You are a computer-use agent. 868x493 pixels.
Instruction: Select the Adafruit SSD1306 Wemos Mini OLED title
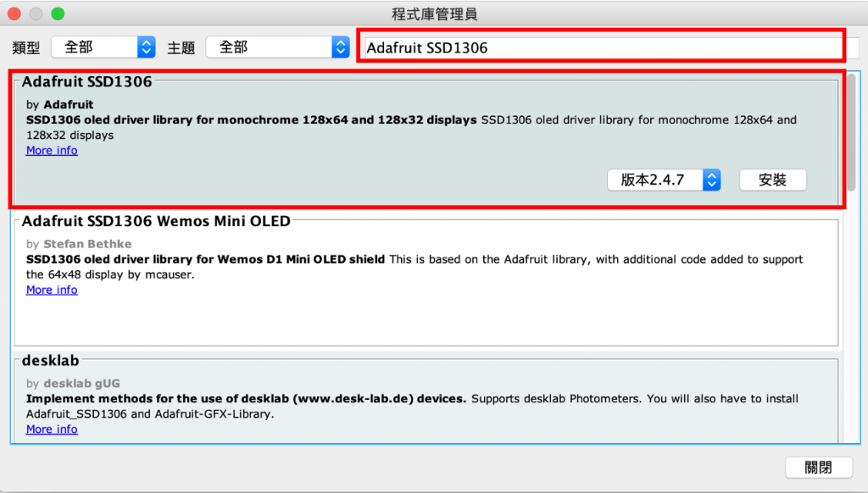156,221
